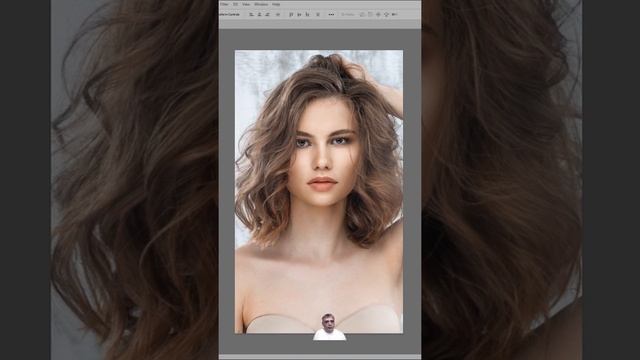Open the Window menu
The image size is (640, 360).
point(261,4)
